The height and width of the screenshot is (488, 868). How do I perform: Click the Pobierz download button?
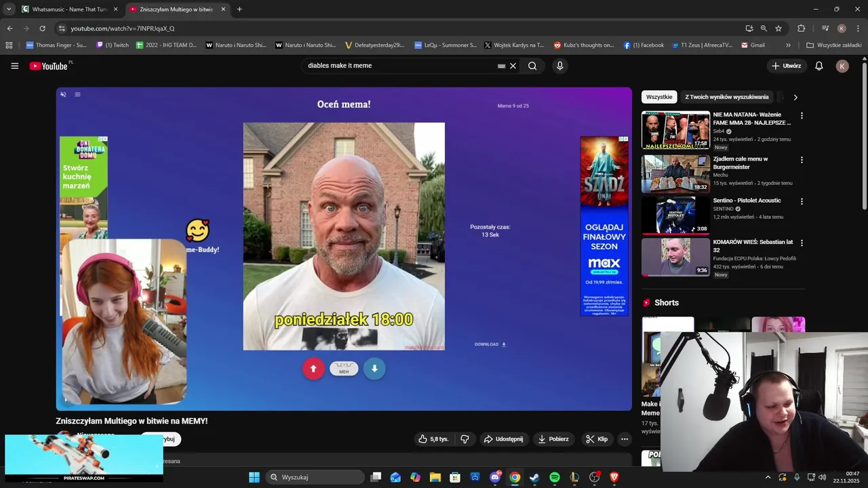[x=553, y=439]
